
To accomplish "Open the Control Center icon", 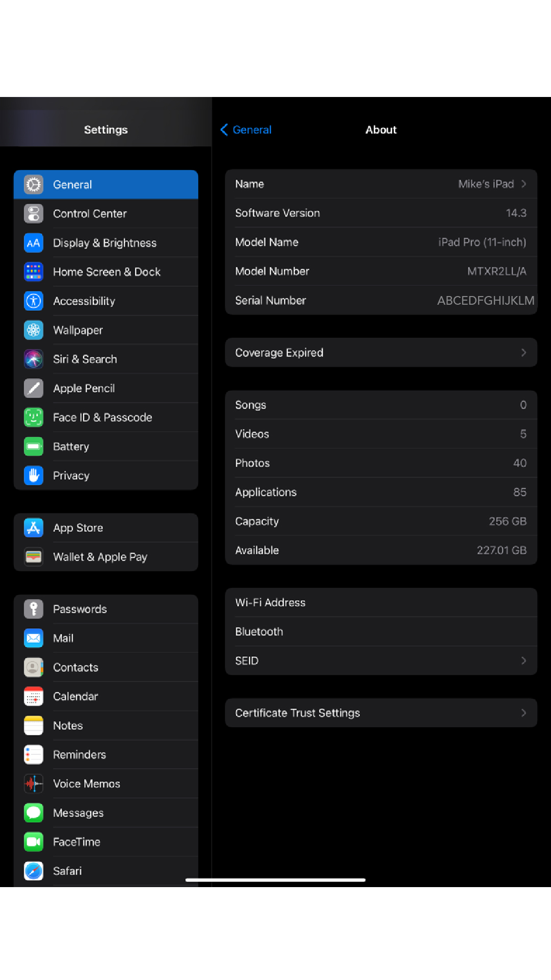I will click(x=34, y=214).
